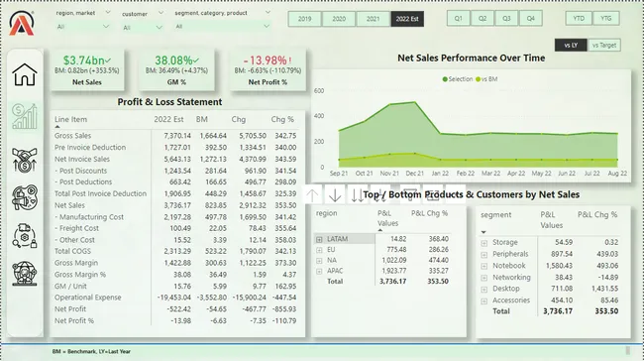
Task: Click sort arrow under Line Item header
Action: point(57,127)
